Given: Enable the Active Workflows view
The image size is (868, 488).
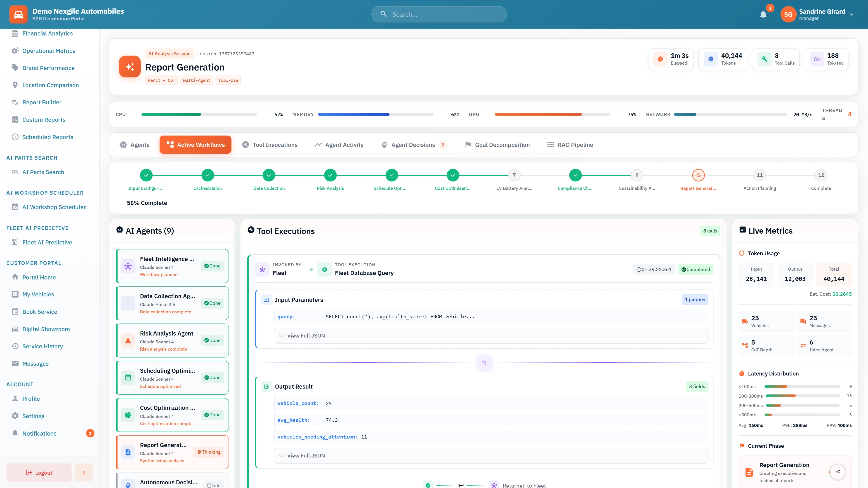Looking at the screenshot, I should click(x=196, y=145).
